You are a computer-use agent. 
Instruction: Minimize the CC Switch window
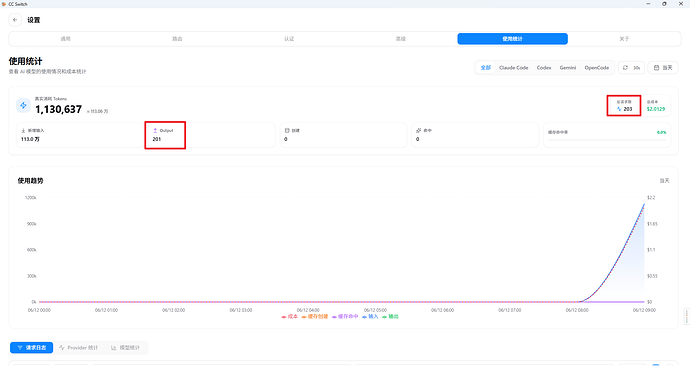click(x=648, y=4)
